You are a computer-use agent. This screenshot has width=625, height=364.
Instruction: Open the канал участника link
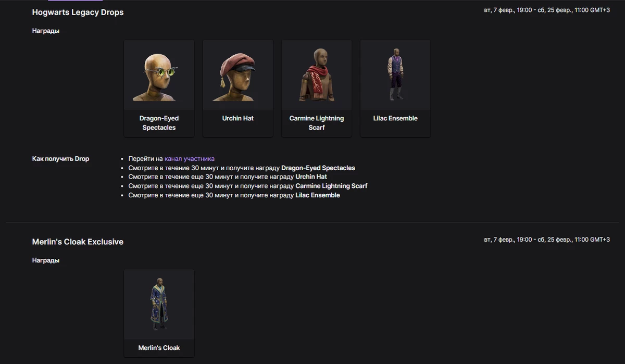pos(190,159)
